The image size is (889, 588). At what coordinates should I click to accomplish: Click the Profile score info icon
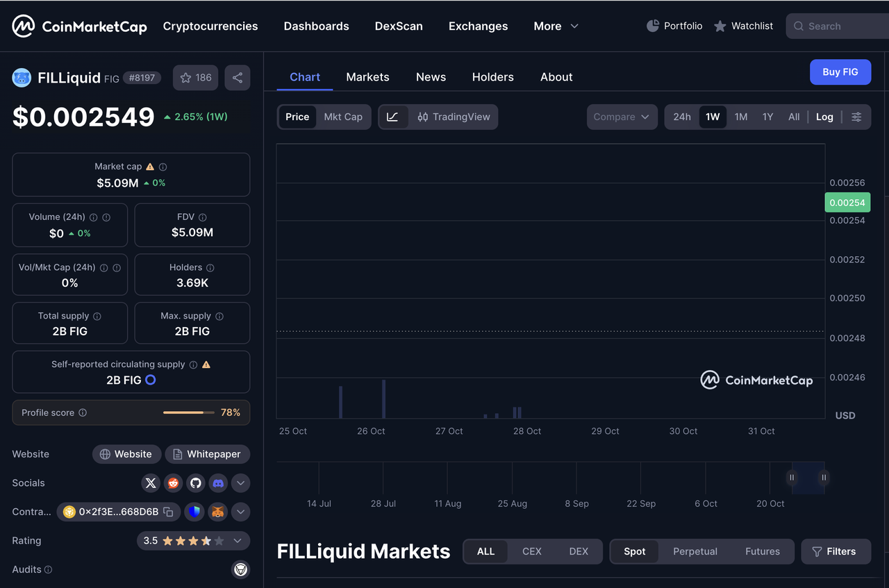[83, 412]
